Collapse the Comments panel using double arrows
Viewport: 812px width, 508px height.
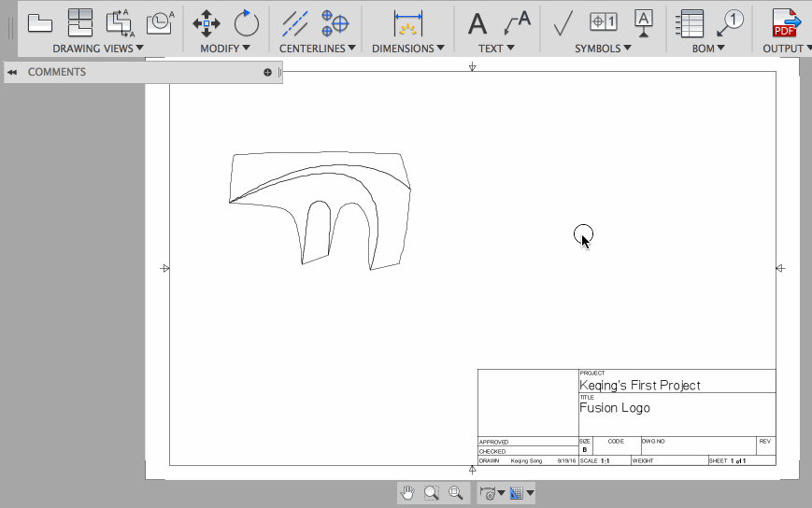(x=12, y=72)
